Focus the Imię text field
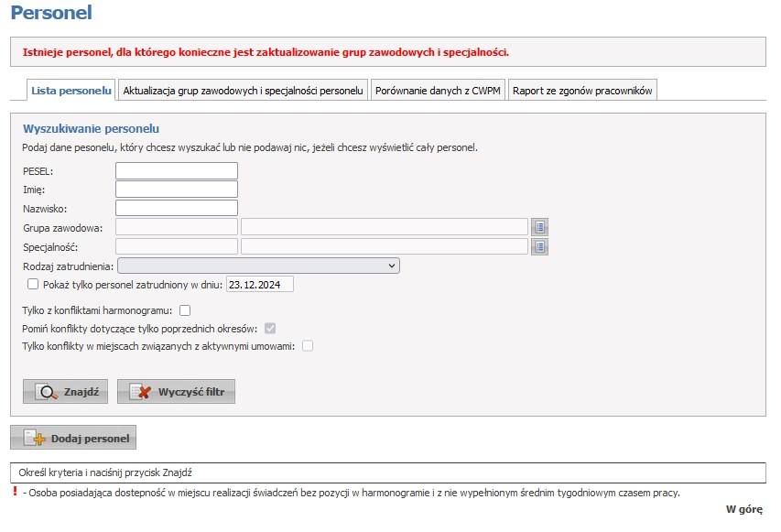This screenshot has height=532, width=781. (x=177, y=190)
